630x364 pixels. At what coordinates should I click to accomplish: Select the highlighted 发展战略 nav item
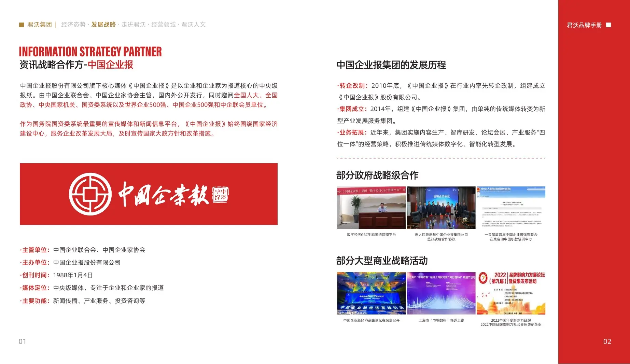(x=103, y=25)
